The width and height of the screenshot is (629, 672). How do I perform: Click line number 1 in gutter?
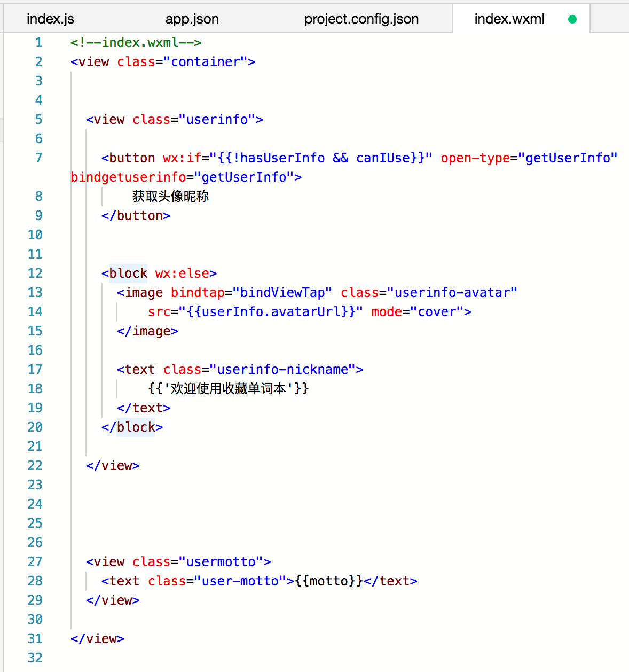38,43
